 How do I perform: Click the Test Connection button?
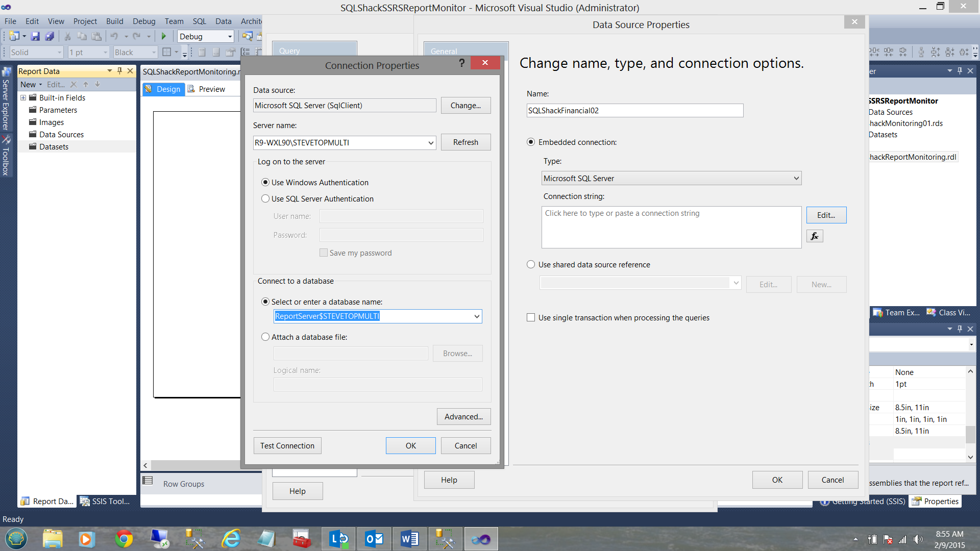point(287,446)
